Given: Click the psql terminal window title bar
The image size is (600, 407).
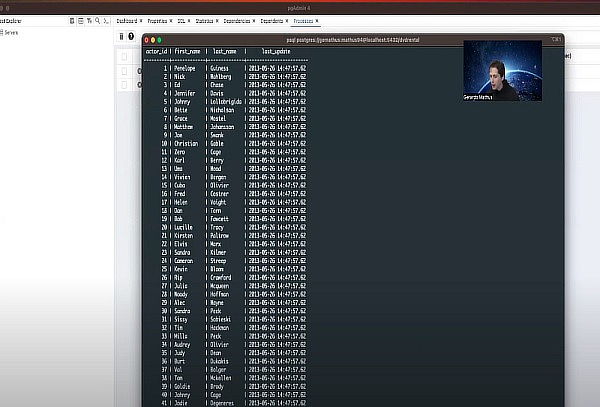Looking at the screenshot, I should pos(353,40).
